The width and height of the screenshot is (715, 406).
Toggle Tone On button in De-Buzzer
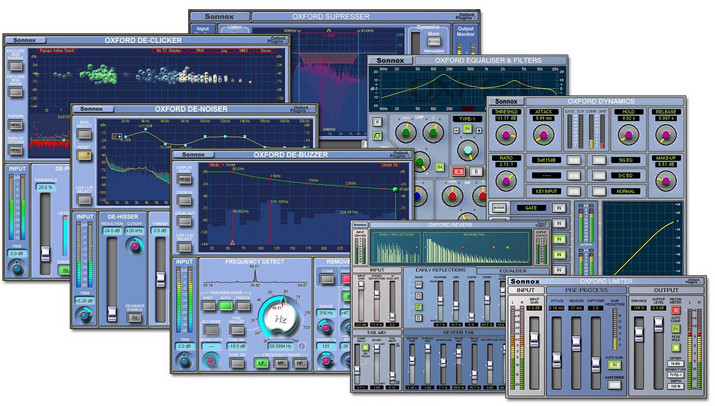coord(236,364)
